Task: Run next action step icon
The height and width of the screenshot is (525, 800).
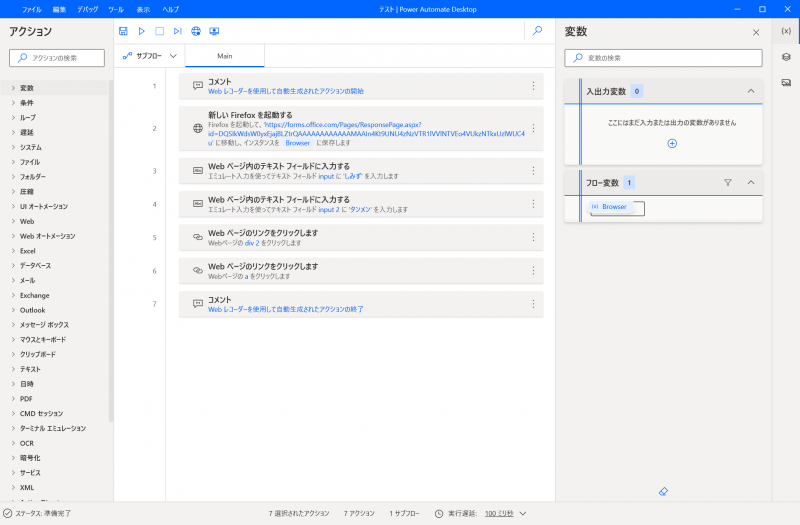Action: click(x=177, y=31)
